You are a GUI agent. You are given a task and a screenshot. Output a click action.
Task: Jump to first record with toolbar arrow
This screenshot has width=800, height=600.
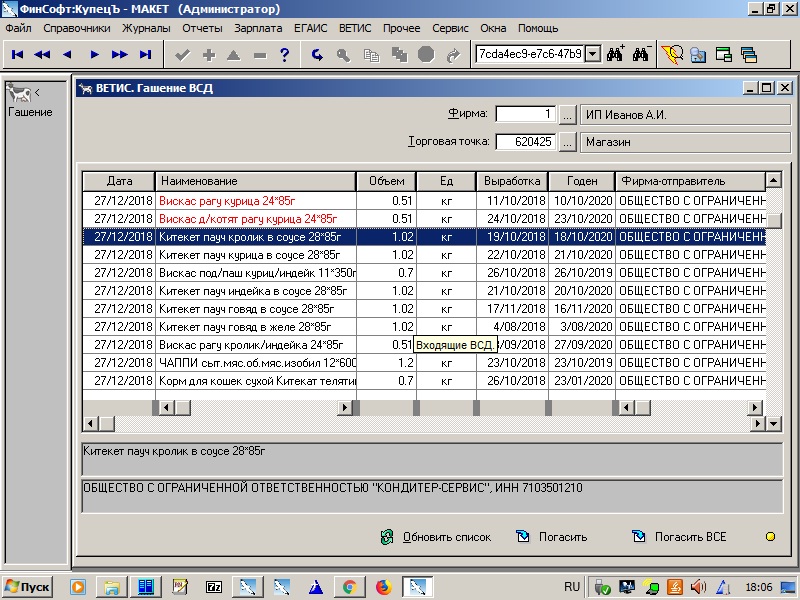(x=18, y=54)
